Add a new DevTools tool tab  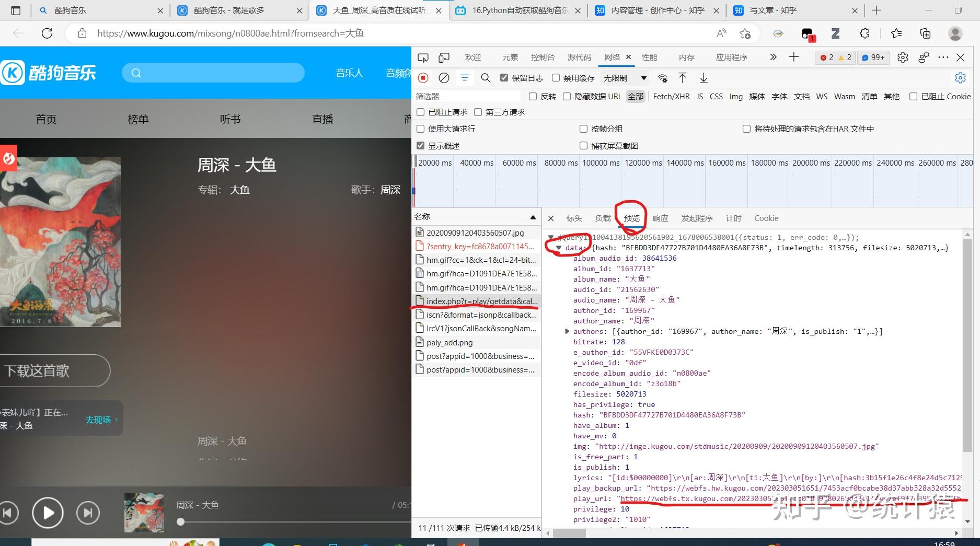click(x=793, y=57)
